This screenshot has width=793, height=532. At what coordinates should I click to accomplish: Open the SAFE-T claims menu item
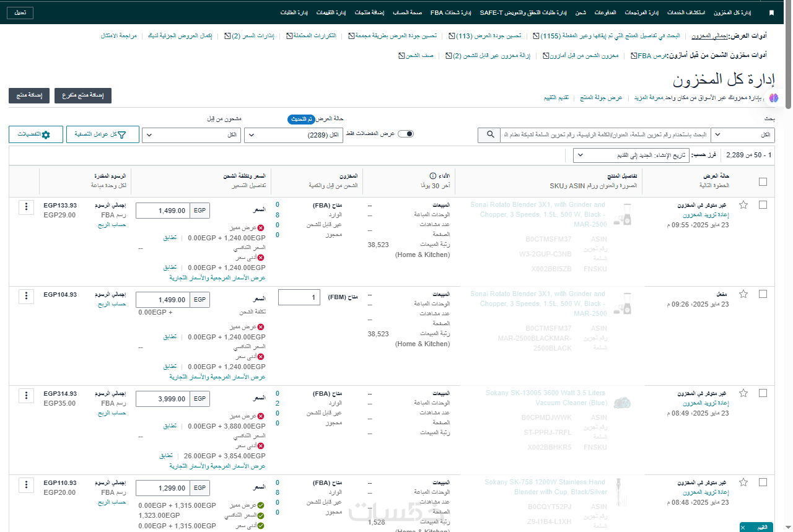click(x=524, y=12)
